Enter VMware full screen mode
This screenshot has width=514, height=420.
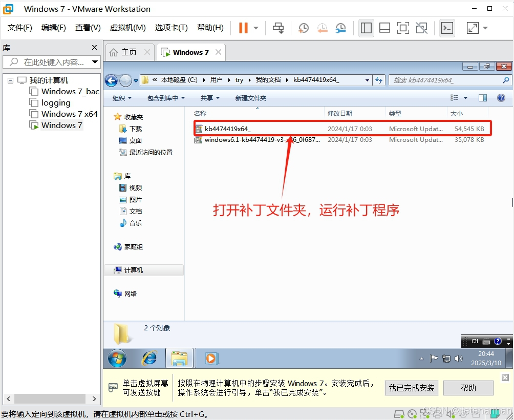[403, 28]
